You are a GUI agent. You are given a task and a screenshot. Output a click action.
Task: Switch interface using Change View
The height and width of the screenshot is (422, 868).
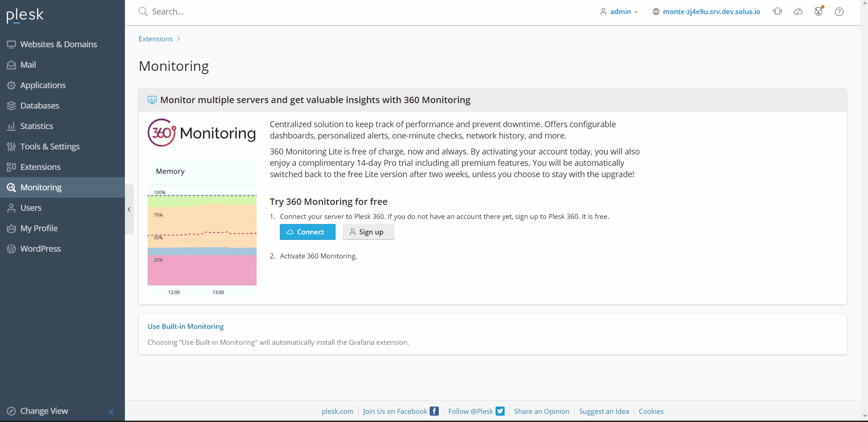[44, 411]
